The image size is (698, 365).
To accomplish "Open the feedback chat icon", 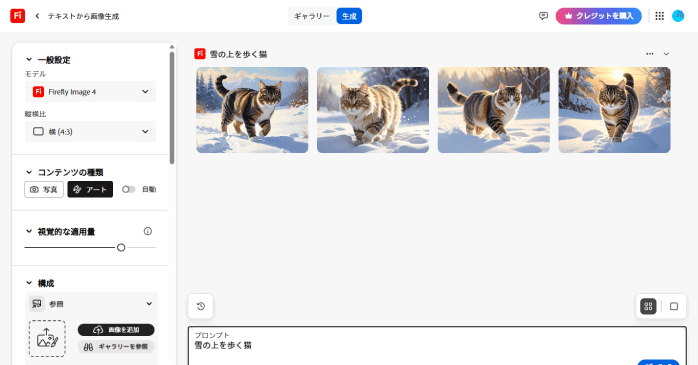I will click(543, 16).
